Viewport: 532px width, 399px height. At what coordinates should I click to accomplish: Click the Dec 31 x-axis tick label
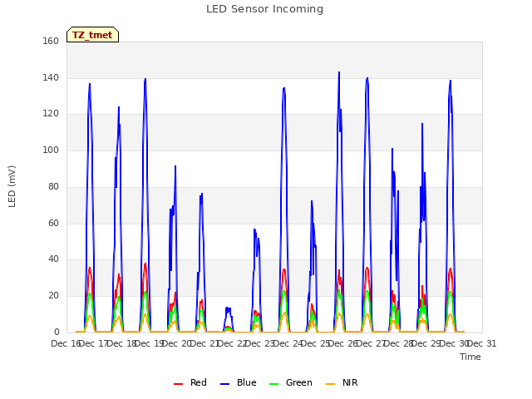click(482, 343)
